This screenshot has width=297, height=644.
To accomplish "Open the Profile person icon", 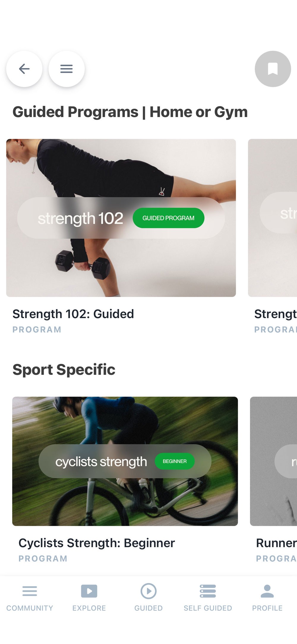I will [x=267, y=591].
